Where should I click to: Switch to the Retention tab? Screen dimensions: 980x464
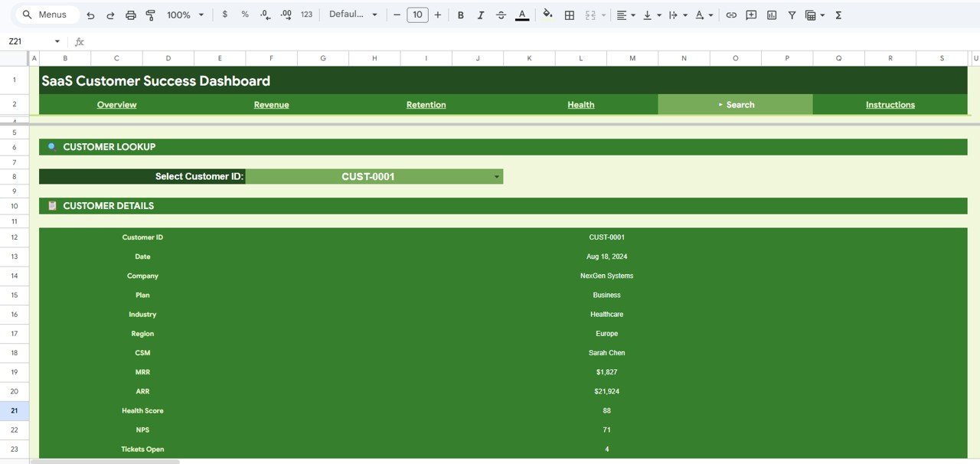(x=426, y=104)
